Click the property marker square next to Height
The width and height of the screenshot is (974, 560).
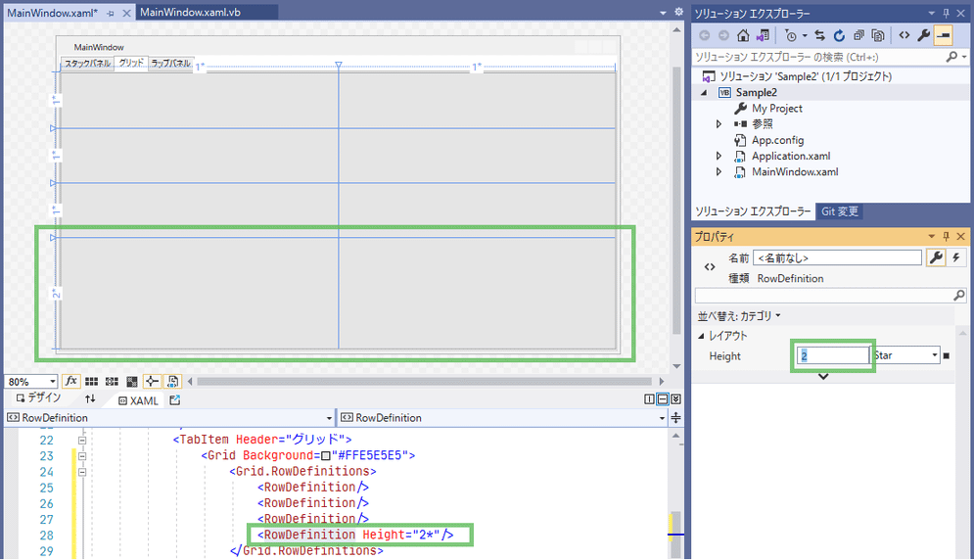pyautogui.click(x=947, y=355)
